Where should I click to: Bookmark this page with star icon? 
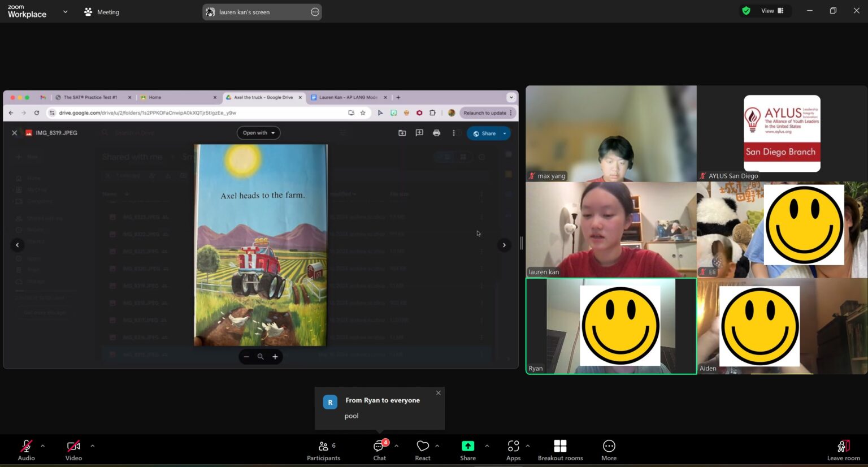tap(363, 113)
